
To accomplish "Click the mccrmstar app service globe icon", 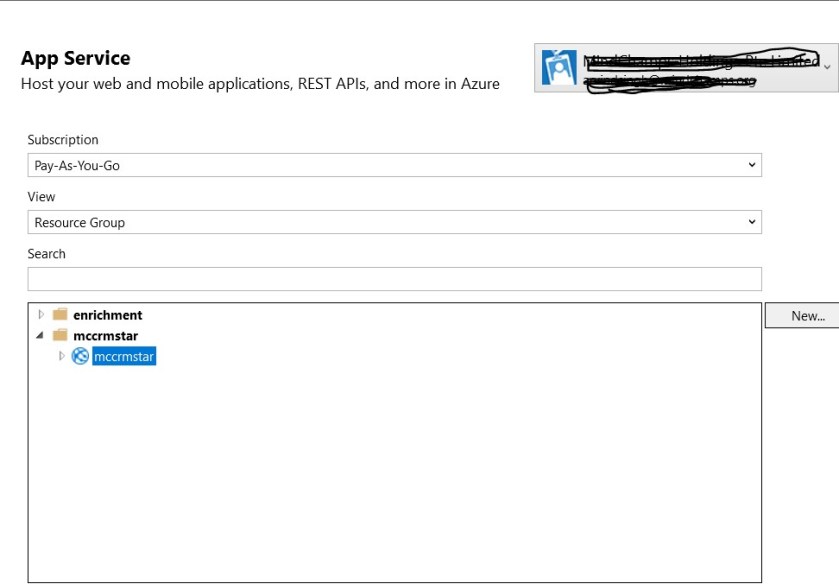I will pos(80,356).
